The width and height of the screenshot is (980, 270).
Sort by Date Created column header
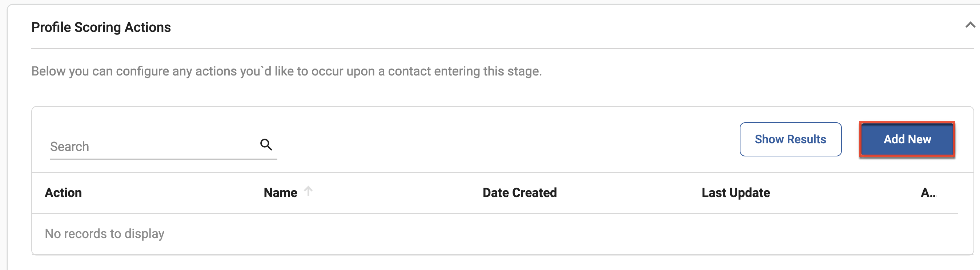(519, 193)
